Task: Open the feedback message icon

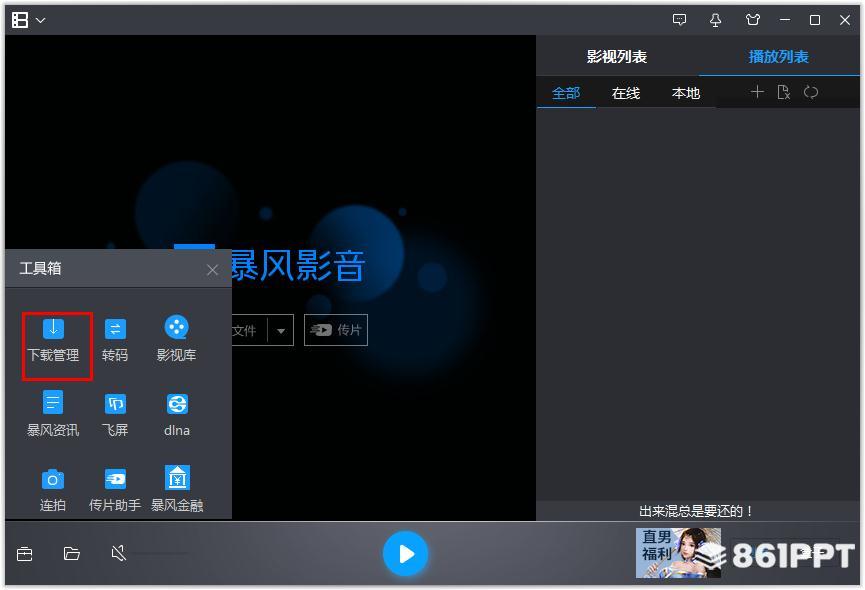Action: pos(680,20)
